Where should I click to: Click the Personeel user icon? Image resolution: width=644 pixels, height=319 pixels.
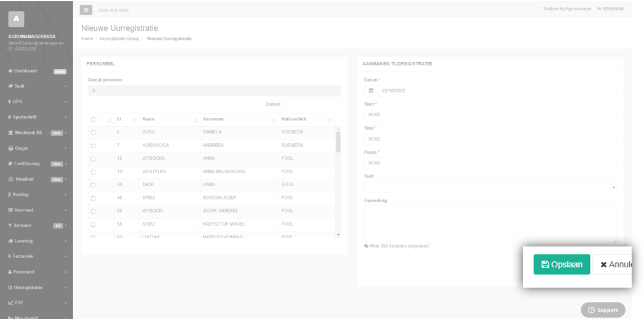10,272
